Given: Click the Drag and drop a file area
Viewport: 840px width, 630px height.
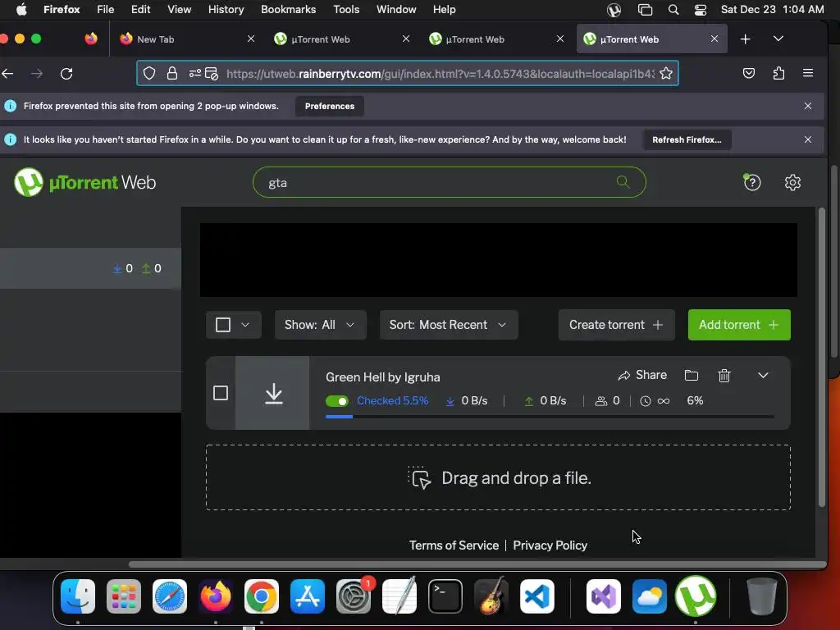Looking at the screenshot, I should pyautogui.click(x=498, y=477).
